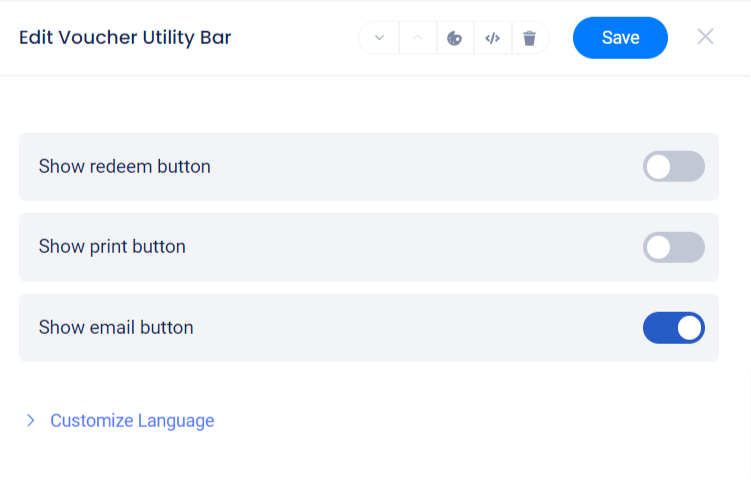Screen dimensions: 751x502
Task: Click the Show print button label text
Action: coord(112,246)
